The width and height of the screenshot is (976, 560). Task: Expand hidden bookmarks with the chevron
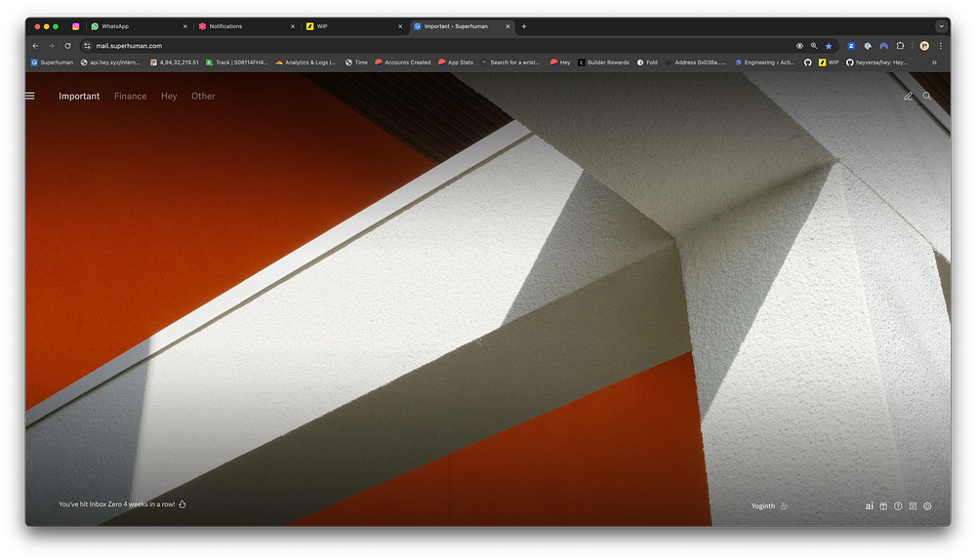tap(934, 62)
